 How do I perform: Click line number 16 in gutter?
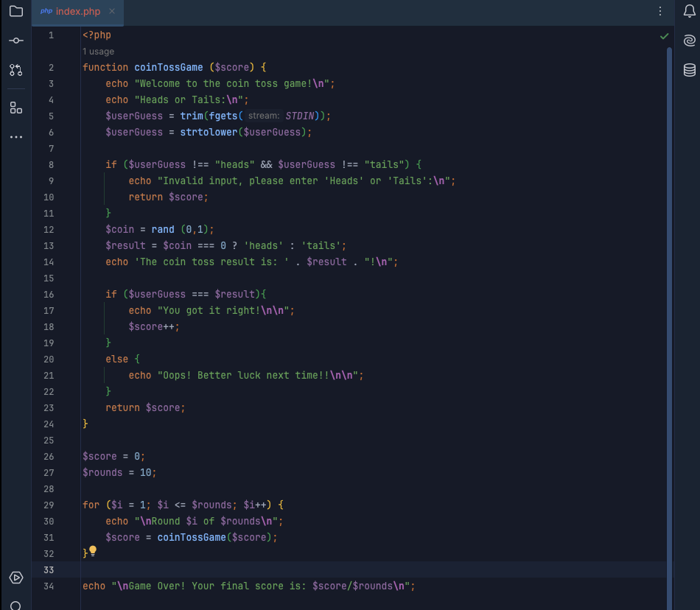click(49, 295)
